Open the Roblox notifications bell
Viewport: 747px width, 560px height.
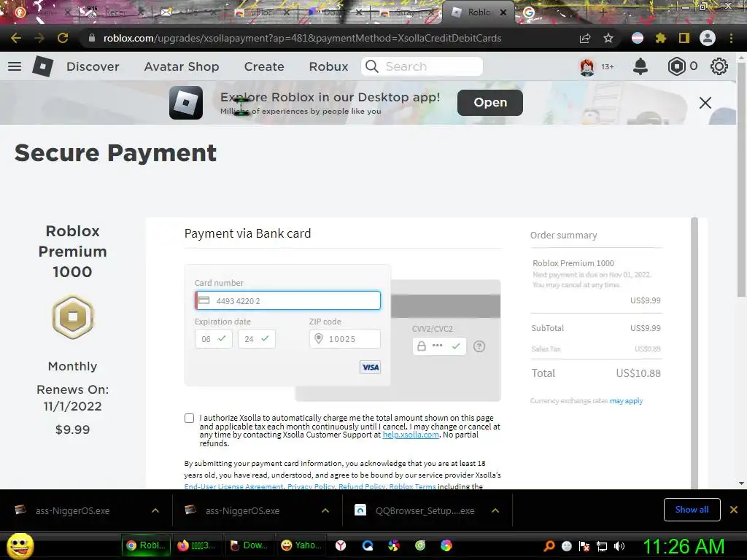[640, 66]
